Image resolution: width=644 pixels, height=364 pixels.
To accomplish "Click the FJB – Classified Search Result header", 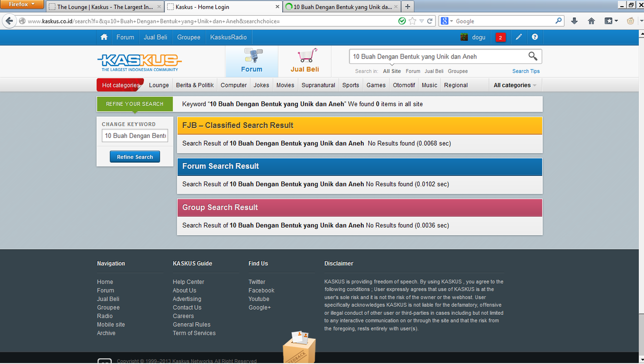I will click(x=360, y=125).
